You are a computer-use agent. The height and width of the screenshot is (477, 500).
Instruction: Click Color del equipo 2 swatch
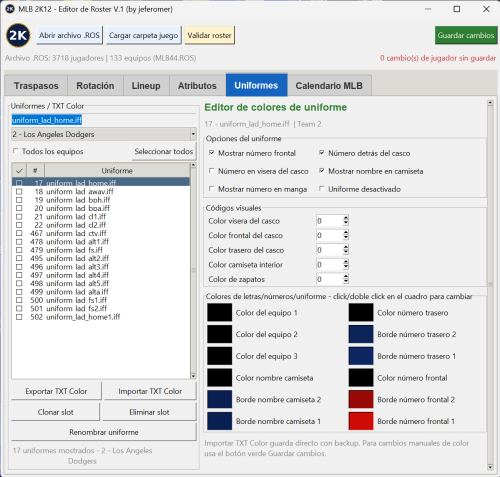click(x=219, y=334)
